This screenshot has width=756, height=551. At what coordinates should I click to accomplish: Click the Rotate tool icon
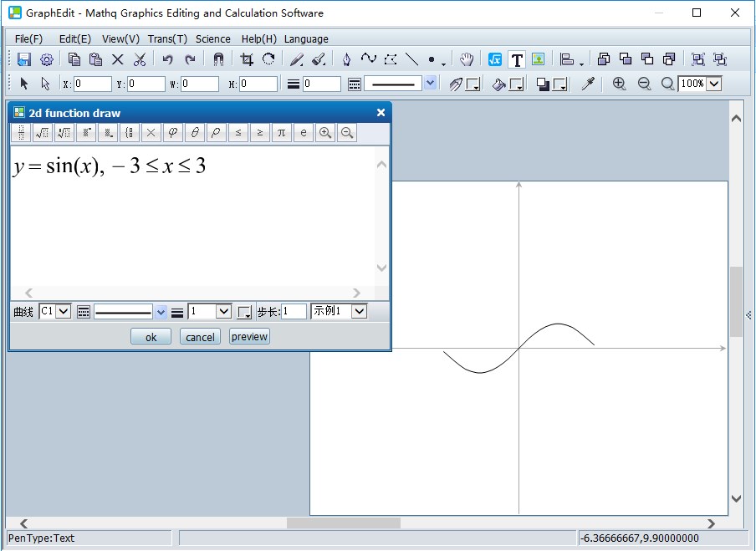click(x=268, y=59)
